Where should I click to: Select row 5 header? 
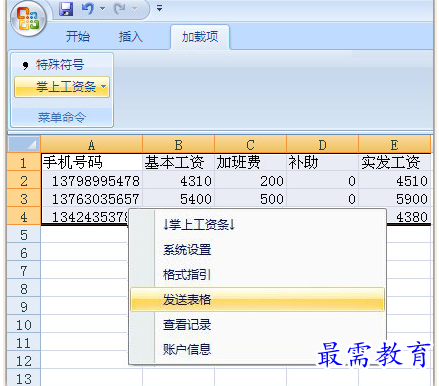[24, 235]
